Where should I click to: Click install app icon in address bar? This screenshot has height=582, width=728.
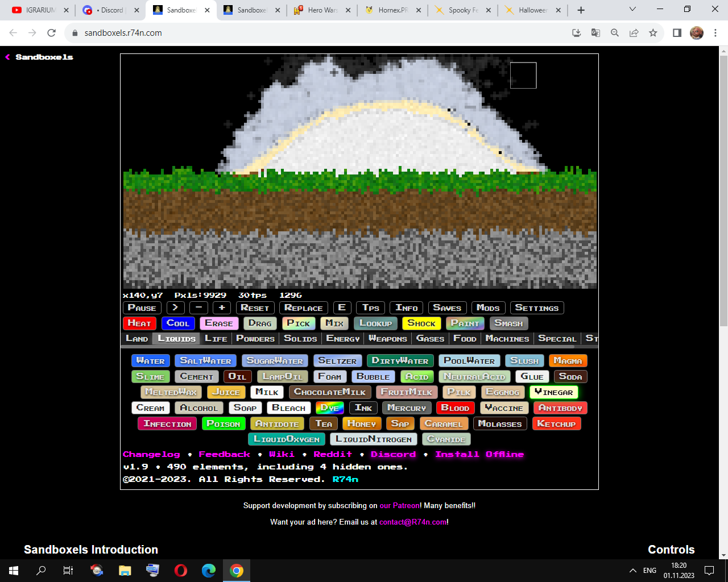tap(576, 33)
